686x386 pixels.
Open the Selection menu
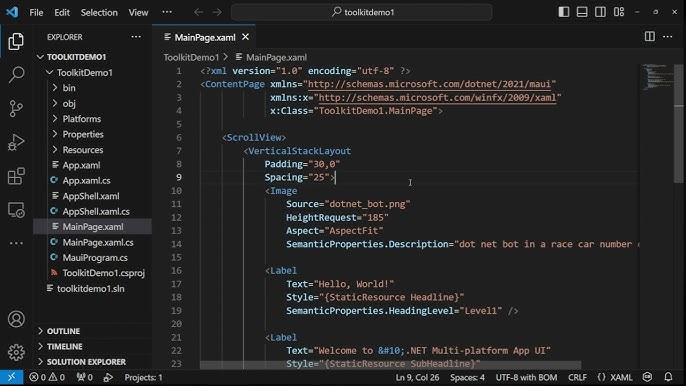[x=99, y=13]
